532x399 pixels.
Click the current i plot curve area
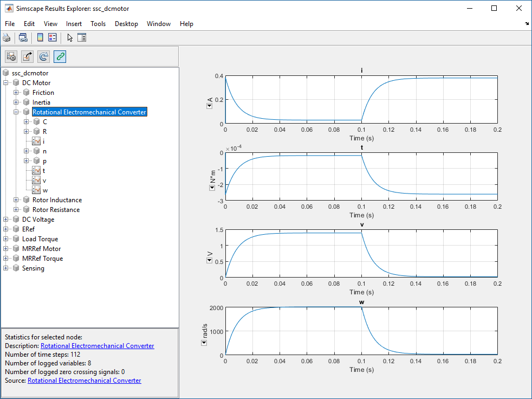(x=361, y=100)
